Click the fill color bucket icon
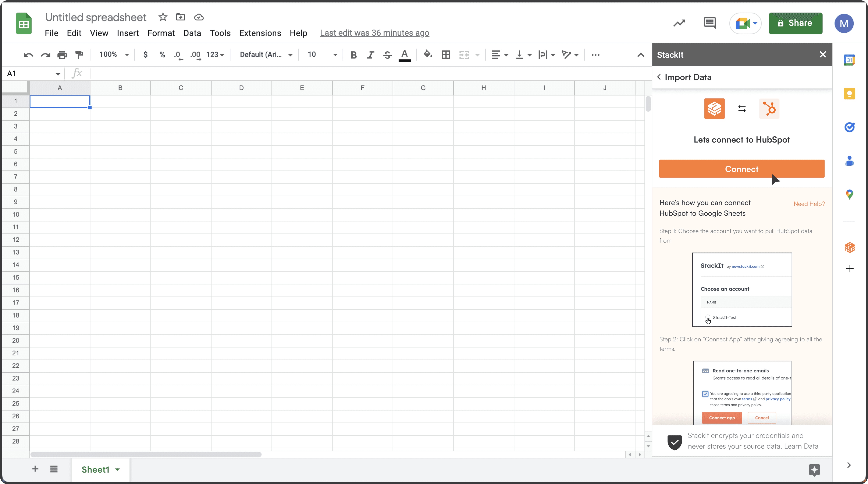868x484 pixels. point(428,54)
